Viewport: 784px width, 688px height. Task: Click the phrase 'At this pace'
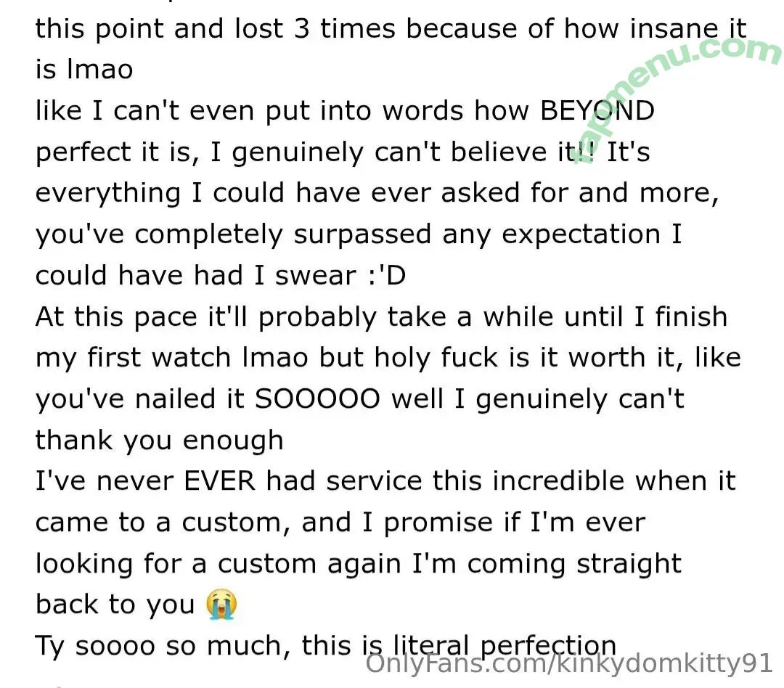(116, 317)
